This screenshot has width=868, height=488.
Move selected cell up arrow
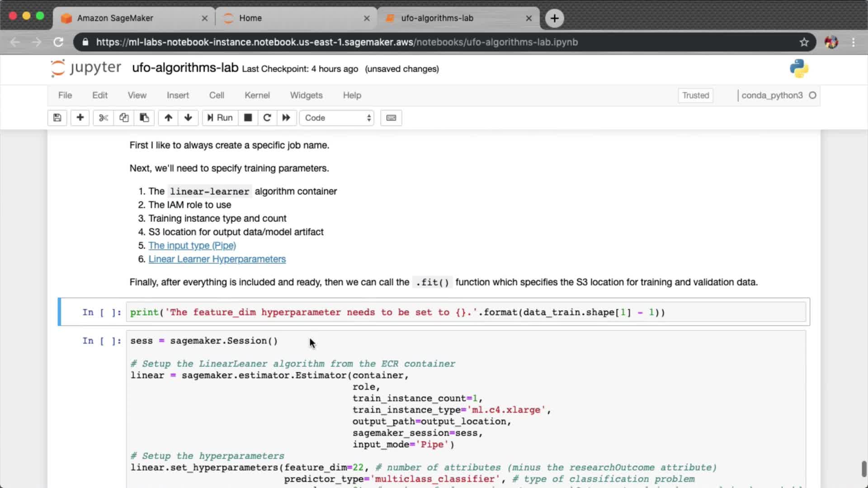click(168, 118)
